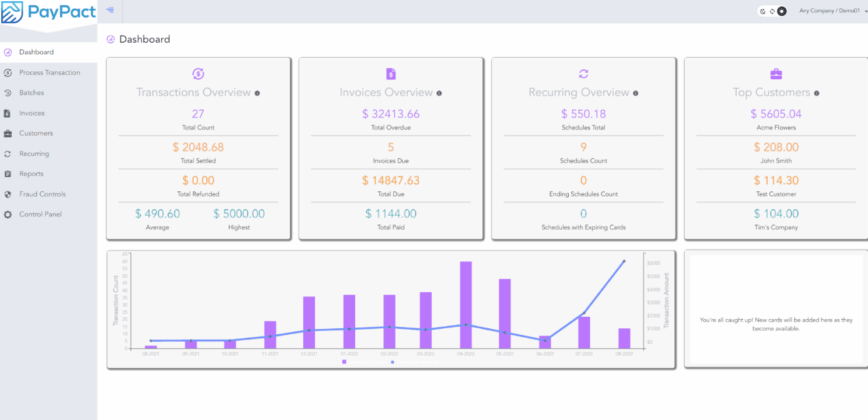Click the Invoices Overview info icon
The width and height of the screenshot is (868, 420).
439,93
